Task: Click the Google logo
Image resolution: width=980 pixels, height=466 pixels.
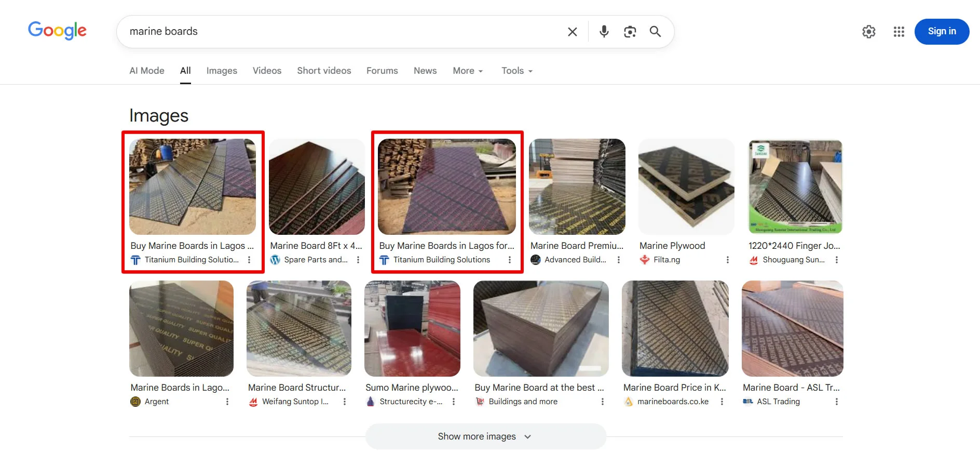Action: [57, 31]
